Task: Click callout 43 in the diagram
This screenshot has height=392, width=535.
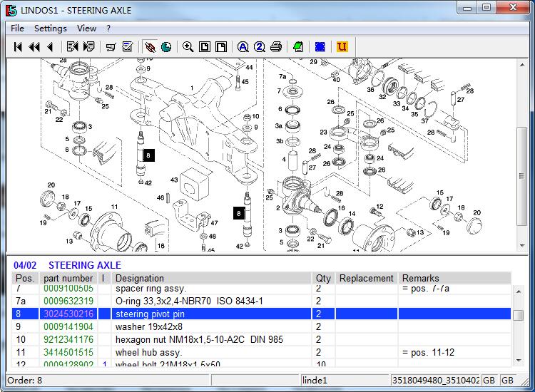Action: 174,180
